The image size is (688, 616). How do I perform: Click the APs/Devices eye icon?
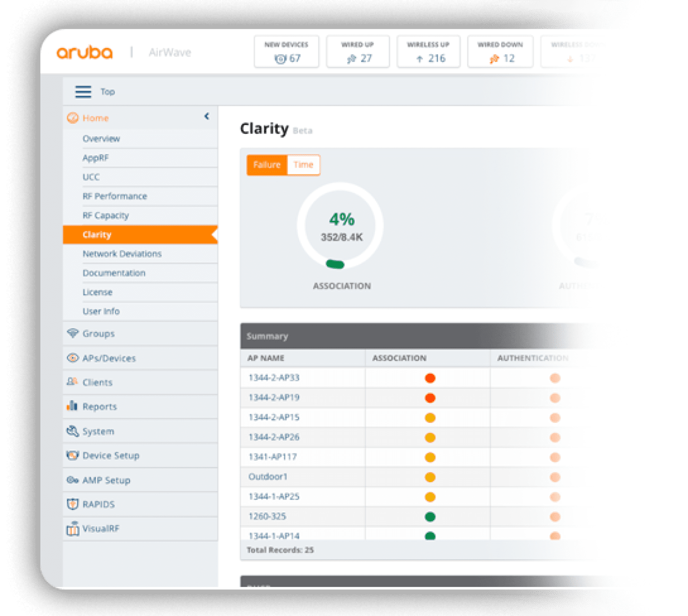click(x=72, y=358)
